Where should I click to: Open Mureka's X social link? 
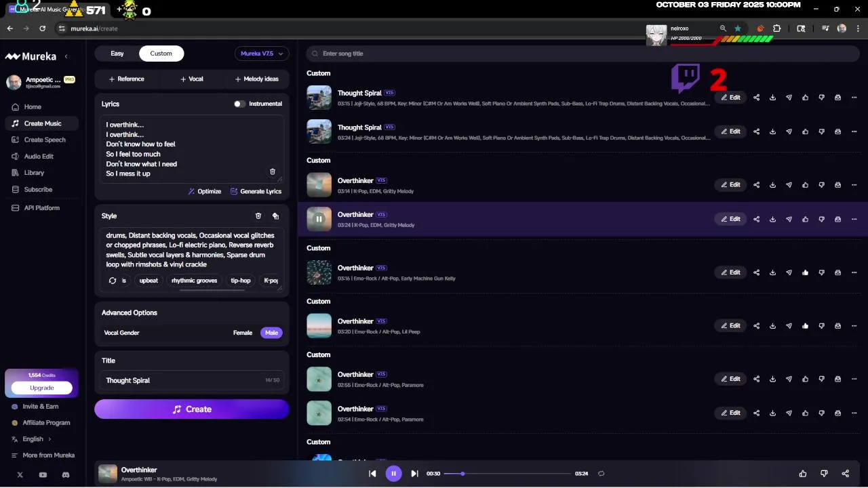[x=20, y=475]
